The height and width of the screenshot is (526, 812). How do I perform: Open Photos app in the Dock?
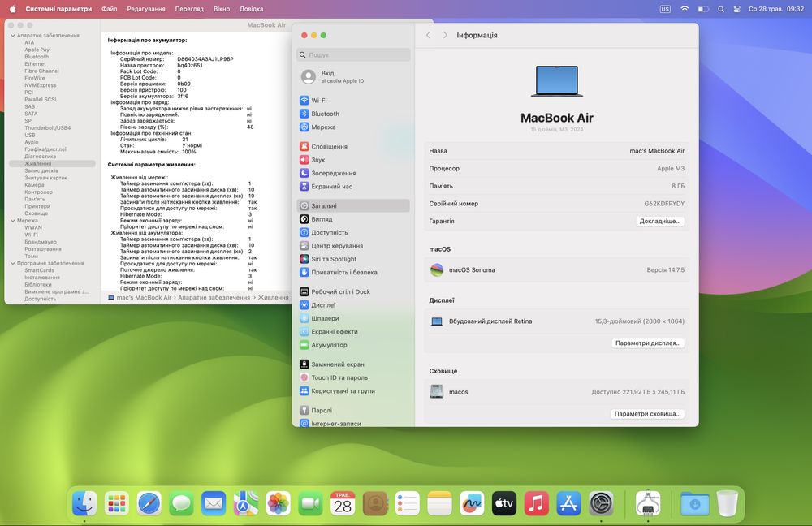tap(278, 503)
